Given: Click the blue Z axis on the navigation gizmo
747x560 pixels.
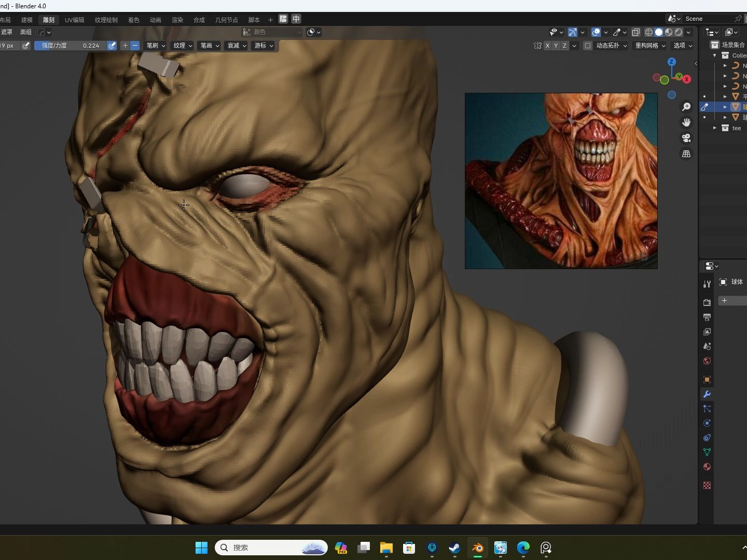Looking at the screenshot, I should coord(672,62).
